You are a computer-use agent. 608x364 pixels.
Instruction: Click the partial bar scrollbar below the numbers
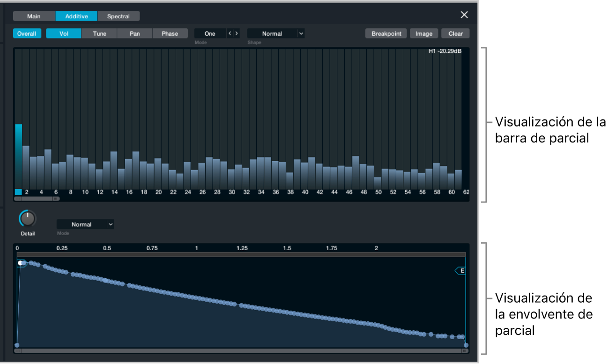tap(37, 199)
